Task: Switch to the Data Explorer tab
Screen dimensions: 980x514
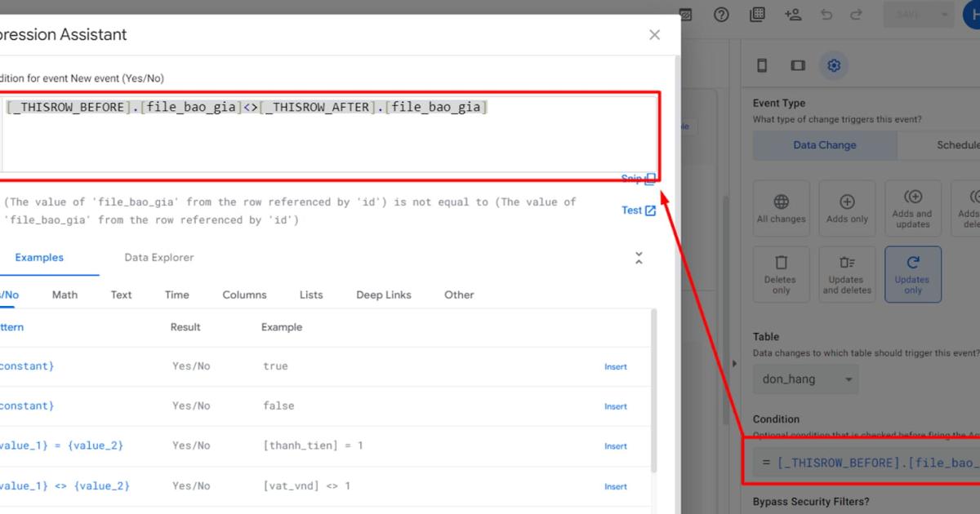Action: (x=159, y=258)
